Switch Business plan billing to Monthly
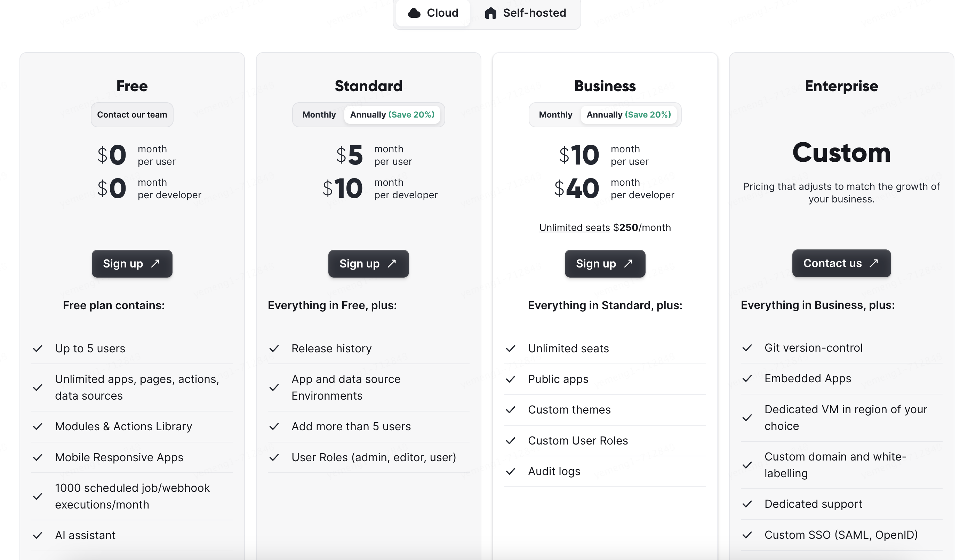 click(555, 115)
